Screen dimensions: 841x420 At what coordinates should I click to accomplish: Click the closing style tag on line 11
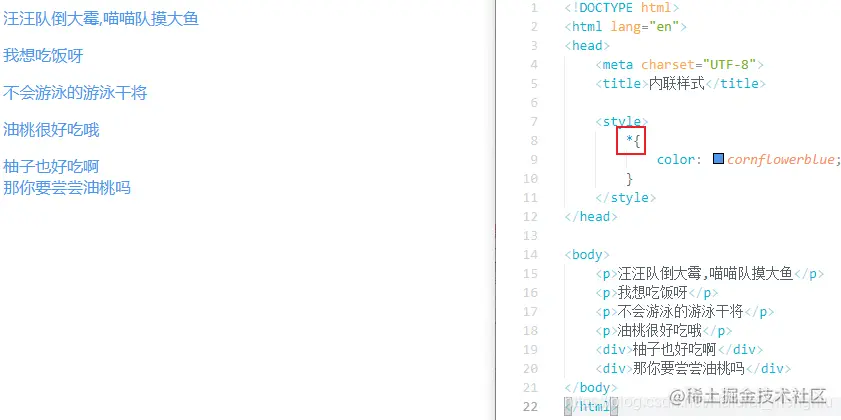625,197
